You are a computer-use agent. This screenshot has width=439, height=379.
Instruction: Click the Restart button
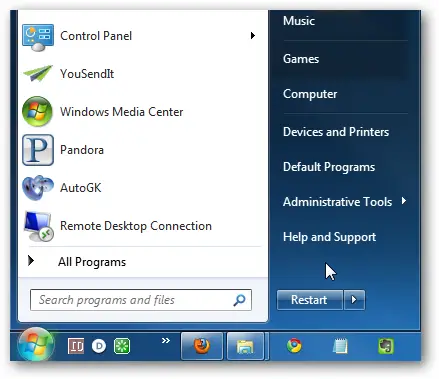pos(310,300)
